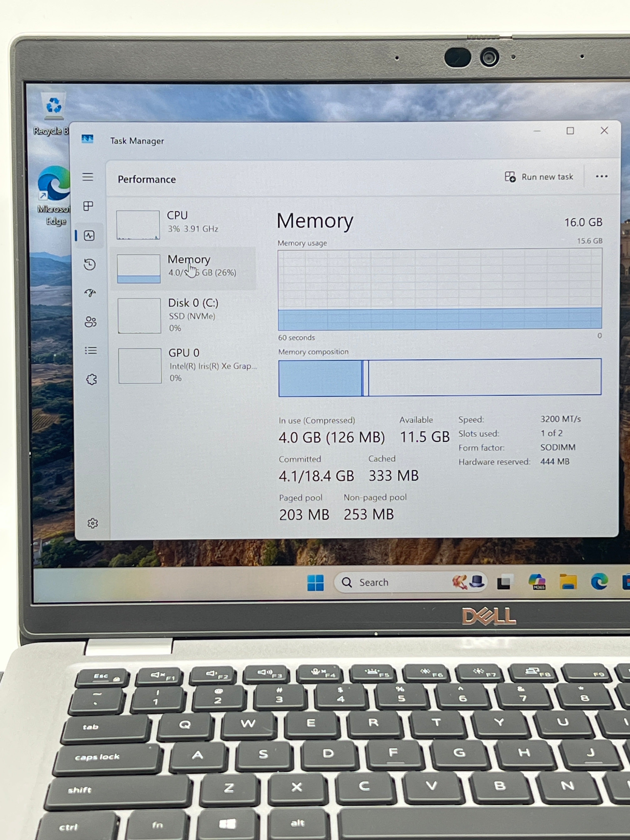Click the 'Performance' page heading
Image resolution: width=630 pixels, height=840 pixels.
tap(147, 179)
